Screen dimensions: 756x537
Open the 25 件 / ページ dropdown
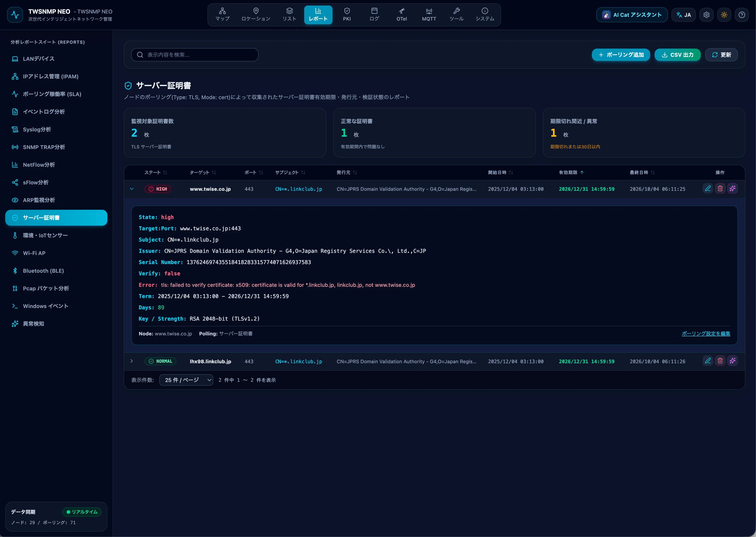pos(186,380)
